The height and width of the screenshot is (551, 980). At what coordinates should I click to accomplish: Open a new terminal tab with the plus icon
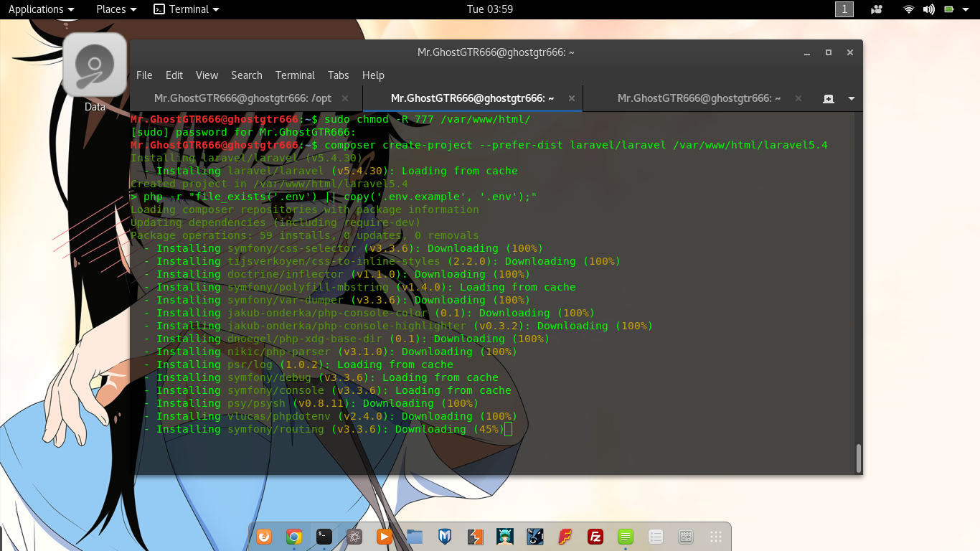tap(829, 98)
